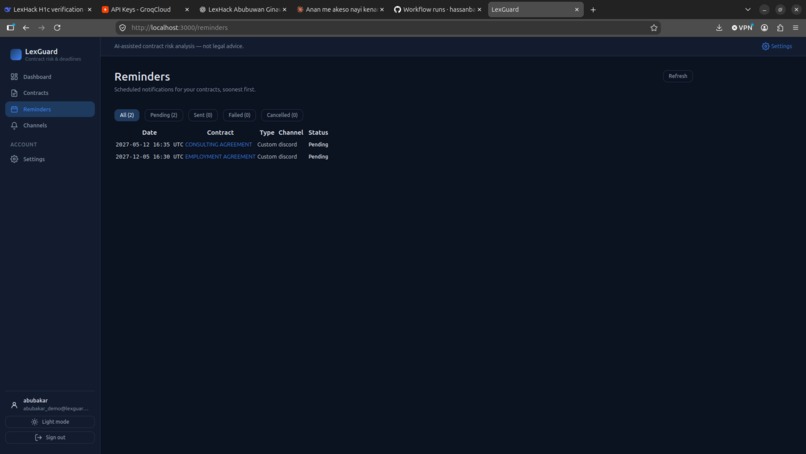The width and height of the screenshot is (806, 454).
Task: Close the LexGuard browser tab
Action: [x=576, y=9]
